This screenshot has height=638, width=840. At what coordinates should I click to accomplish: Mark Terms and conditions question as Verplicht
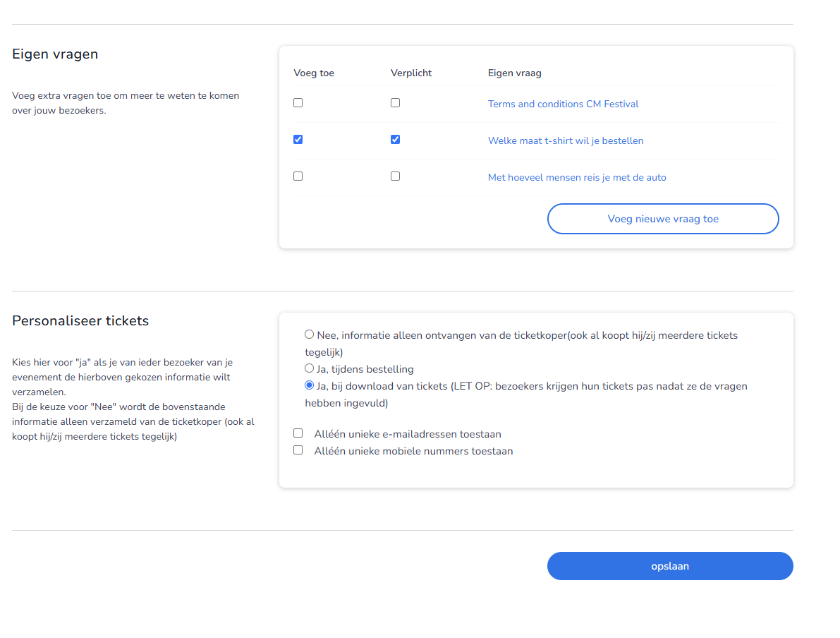395,103
